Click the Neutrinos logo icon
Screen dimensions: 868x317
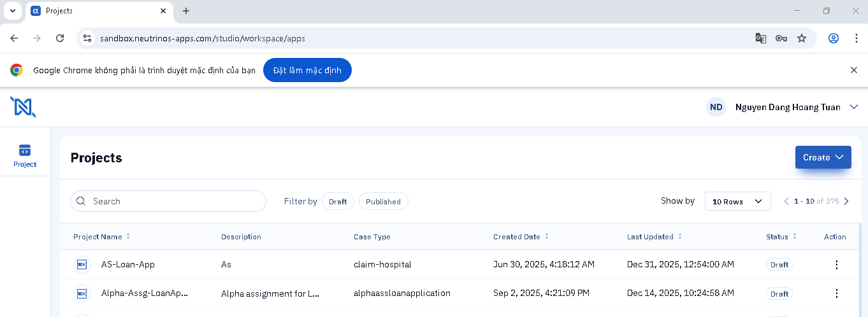23,107
